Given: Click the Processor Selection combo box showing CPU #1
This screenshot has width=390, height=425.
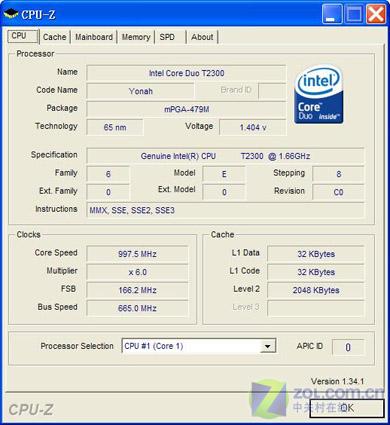Looking at the screenshot, I should 199,346.
